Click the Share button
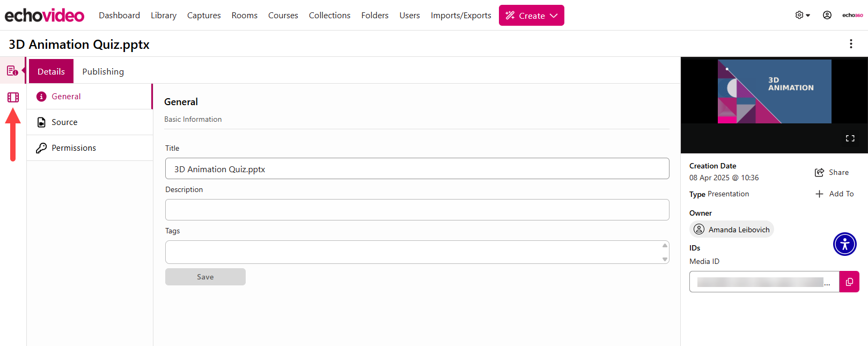 coord(832,172)
